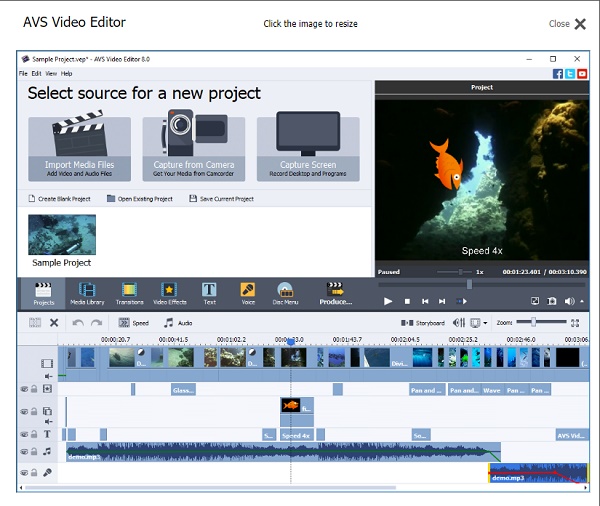The width and height of the screenshot is (600, 506).
Task: Open YouTube link icon
Action: [582, 73]
